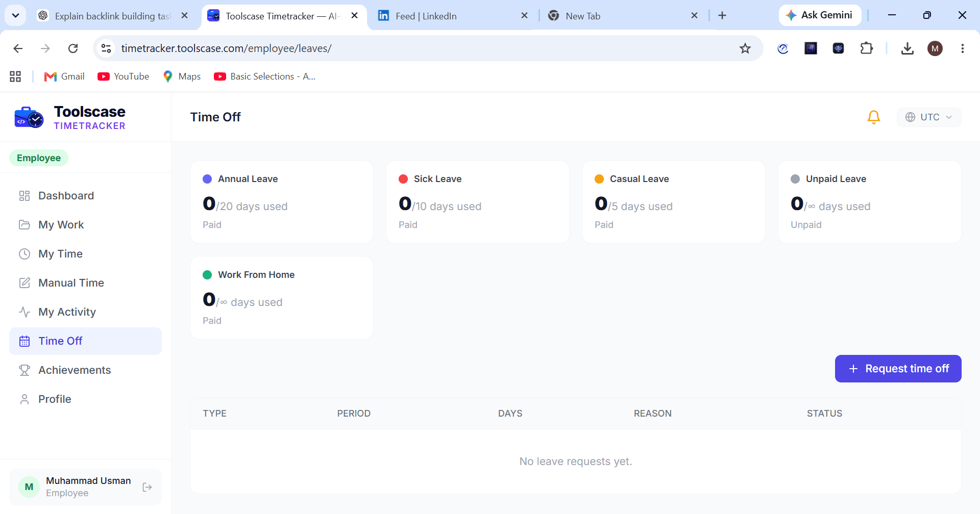Image resolution: width=980 pixels, height=514 pixels.
Task: Reload the current page
Action: (x=73, y=48)
